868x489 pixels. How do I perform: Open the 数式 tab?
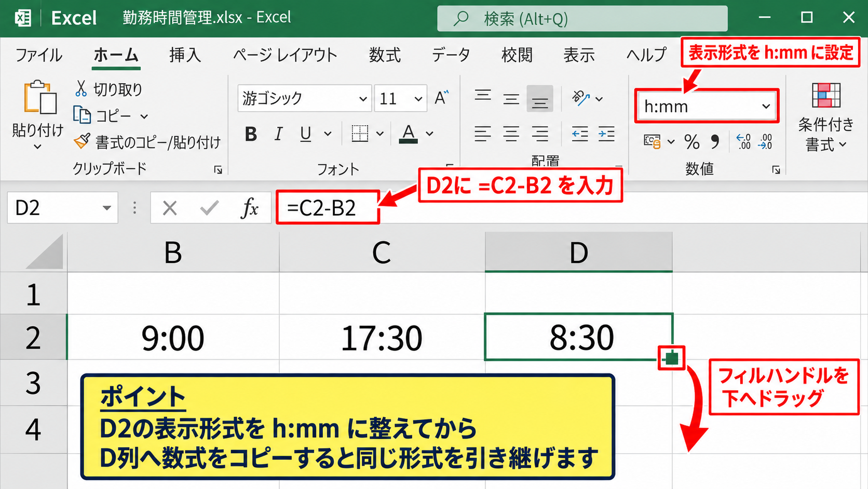tap(385, 55)
